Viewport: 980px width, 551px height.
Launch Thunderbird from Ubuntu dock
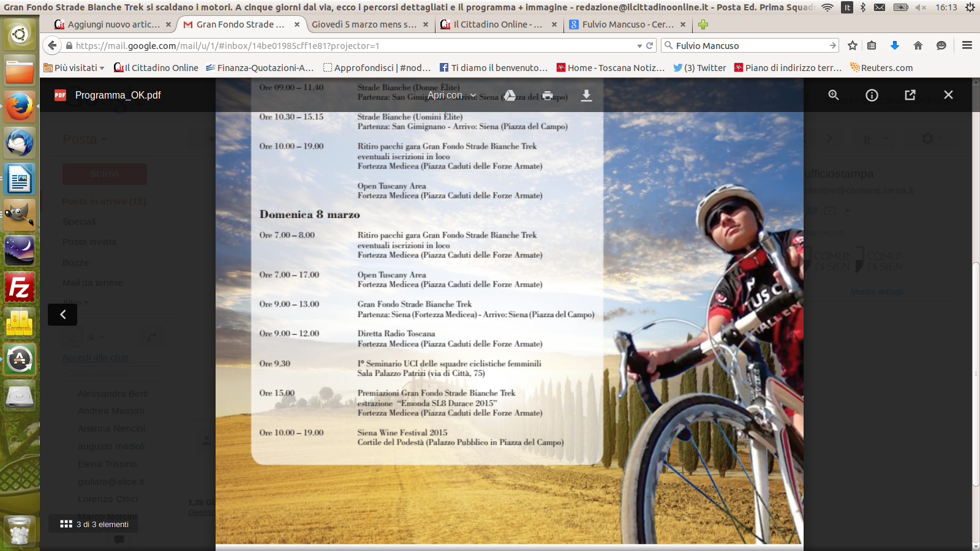pyautogui.click(x=20, y=143)
